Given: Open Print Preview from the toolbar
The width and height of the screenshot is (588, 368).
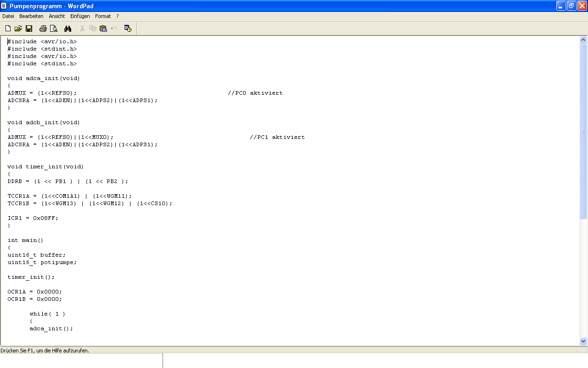Looking at the screenshot, I should 54,29.
